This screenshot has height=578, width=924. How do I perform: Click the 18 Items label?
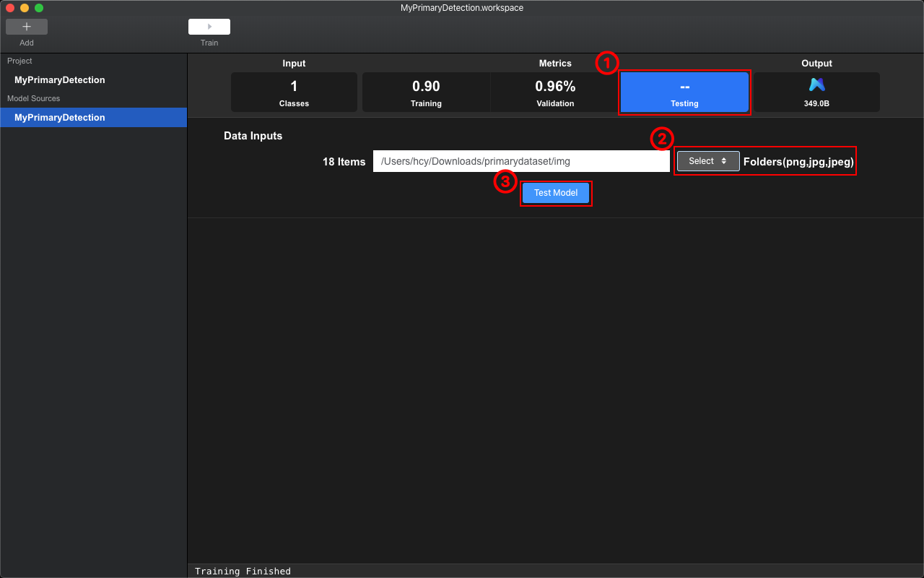coord(344,162)
